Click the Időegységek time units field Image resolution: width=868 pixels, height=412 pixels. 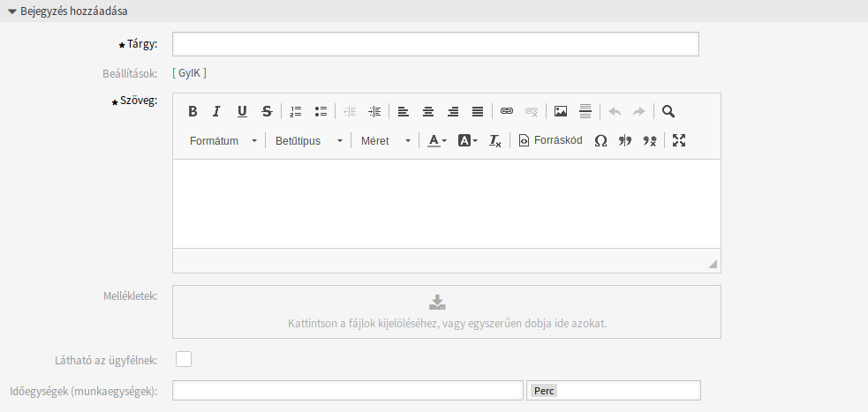click(x=348, y=391)
